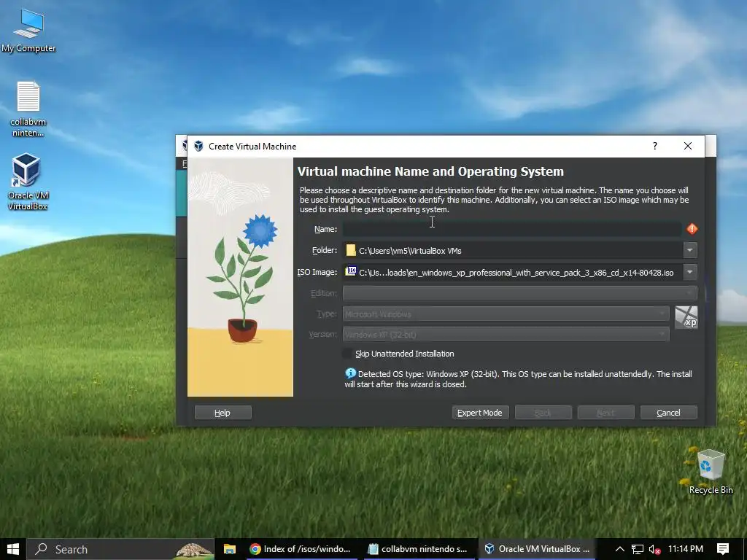
Task: Open File Explorer from the taskbar
Action: 230,549
